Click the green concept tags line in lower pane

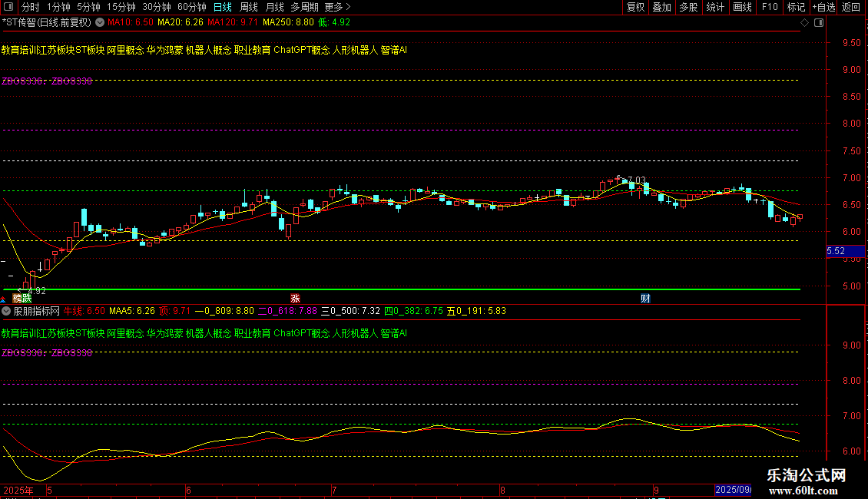[x=204, y=333]
